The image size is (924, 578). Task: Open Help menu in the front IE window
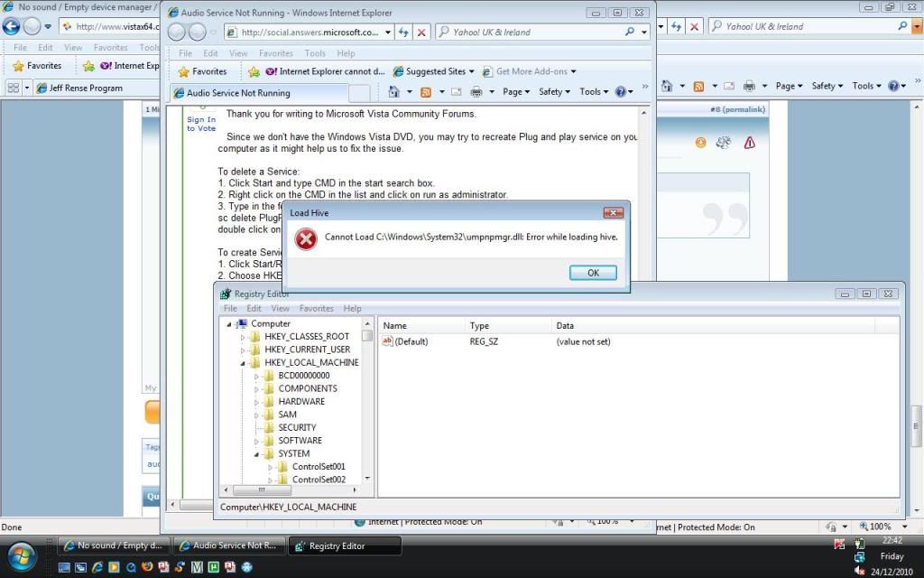(346, 53)
